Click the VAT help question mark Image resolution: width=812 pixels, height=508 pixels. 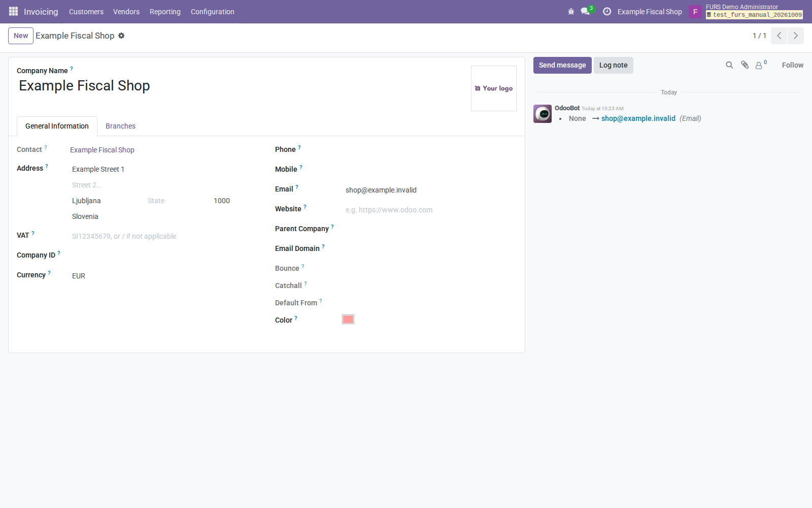point(33,233)
